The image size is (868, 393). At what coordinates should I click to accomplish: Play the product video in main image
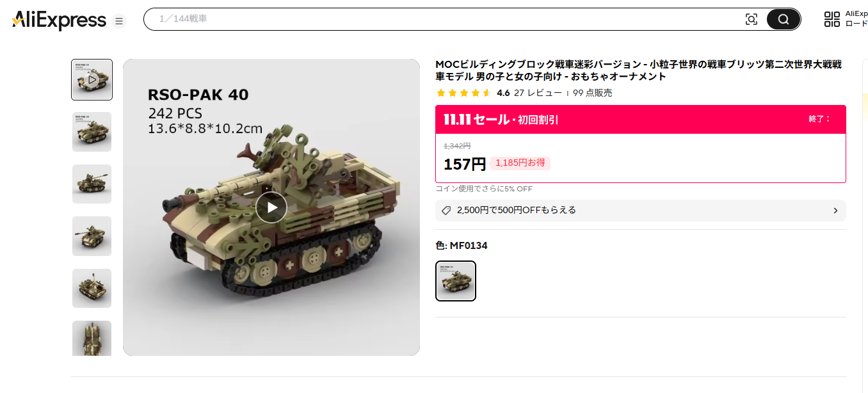(271, 207)
